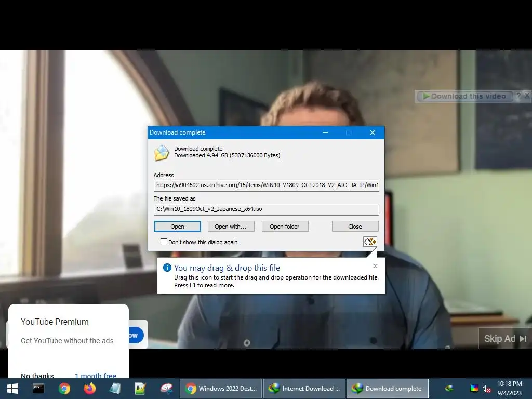Click the Download this video button
This screenshot has height=399, width=532.
(x=464, y=96)
